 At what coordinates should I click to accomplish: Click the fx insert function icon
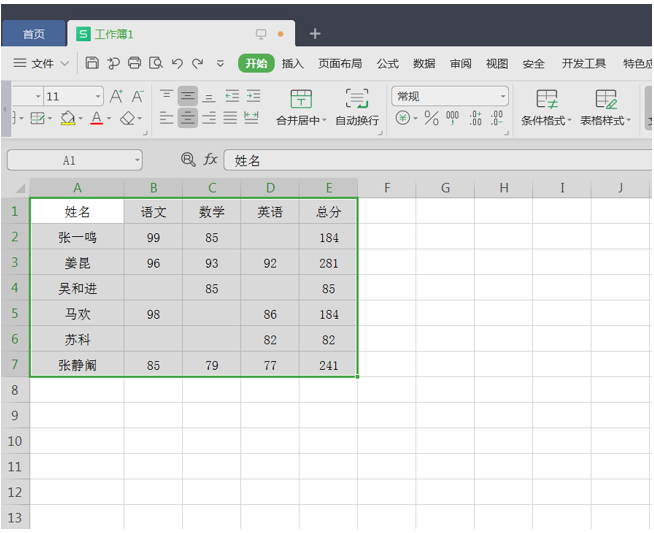[x=211, y=159]
